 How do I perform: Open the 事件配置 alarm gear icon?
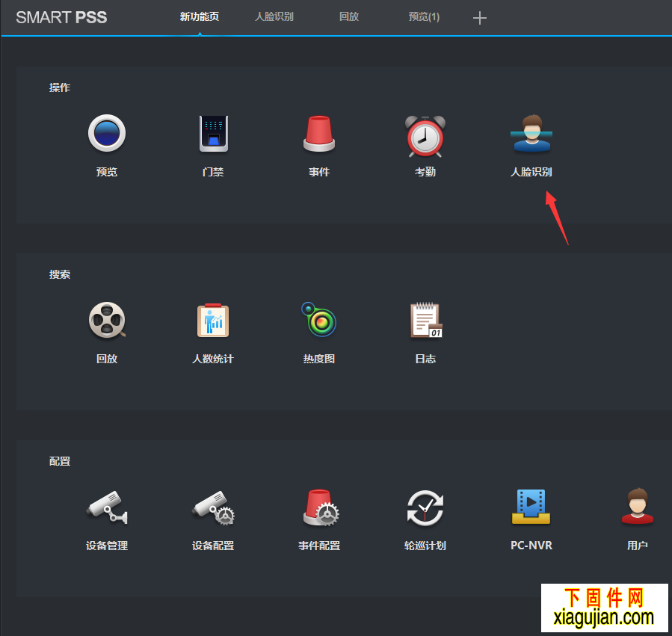pyautogui.click(x=321, y=507)
